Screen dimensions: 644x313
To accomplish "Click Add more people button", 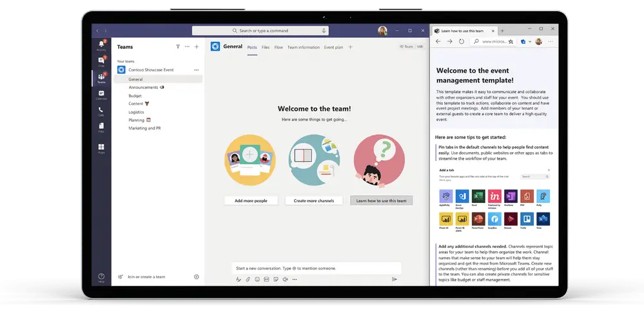I will (x=251, y=200).
